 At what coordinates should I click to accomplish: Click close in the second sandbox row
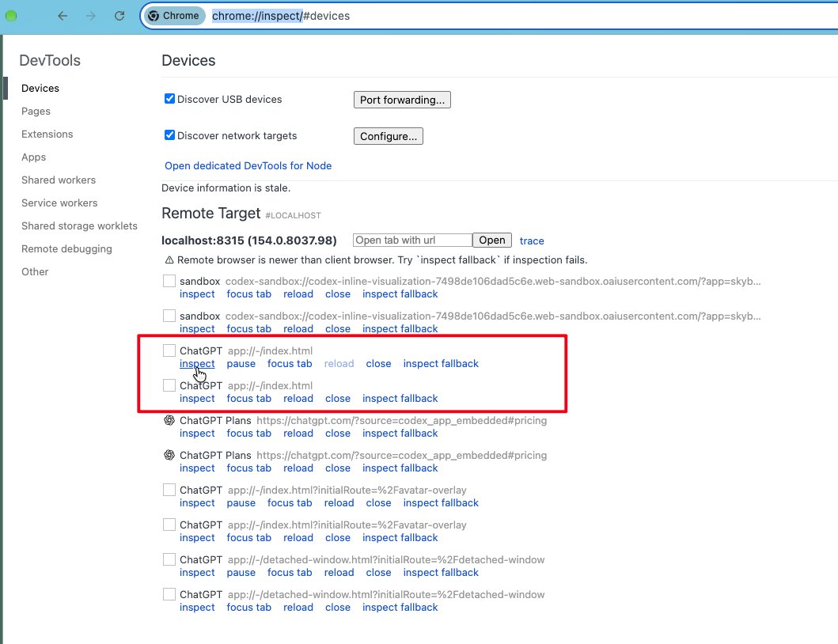point(338,329)
